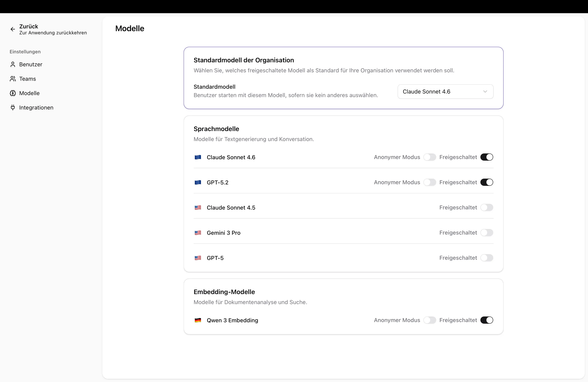Select Benutzer in the Einstellungen menu

(31, 64)
